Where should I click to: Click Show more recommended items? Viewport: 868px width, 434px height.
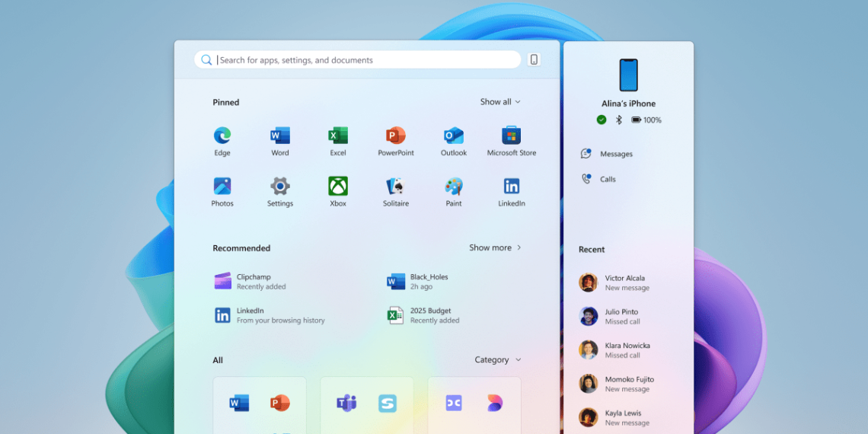[496, 247]
